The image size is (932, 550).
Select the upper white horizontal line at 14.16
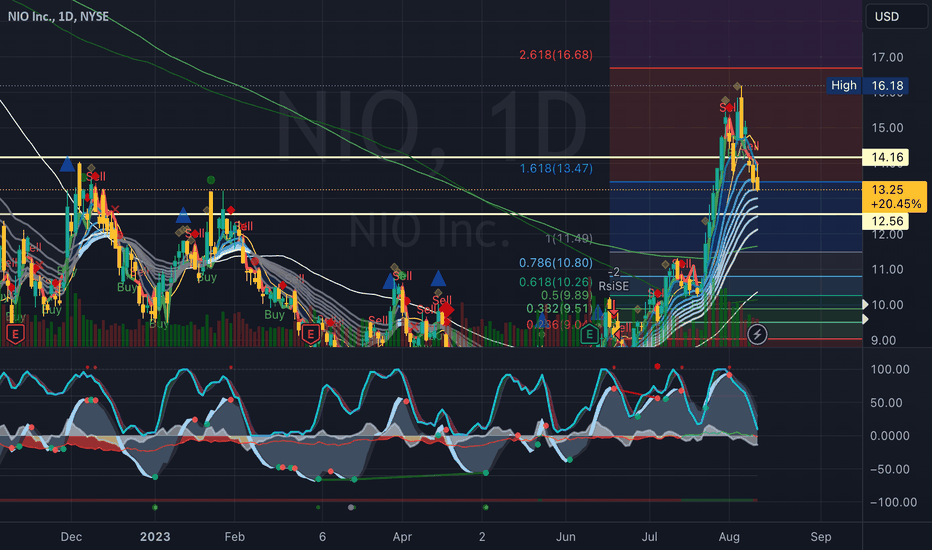[x=431, y=157]
